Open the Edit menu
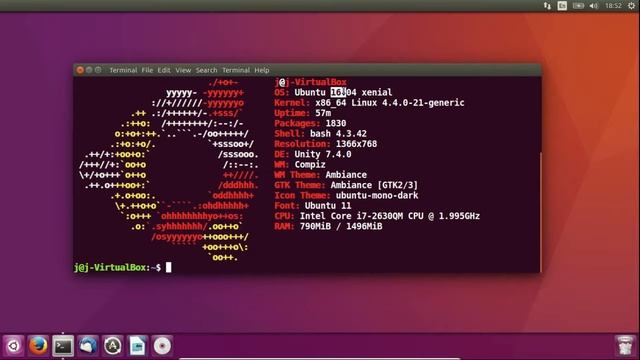The image size is (640, 360). (x=164, y=70)
